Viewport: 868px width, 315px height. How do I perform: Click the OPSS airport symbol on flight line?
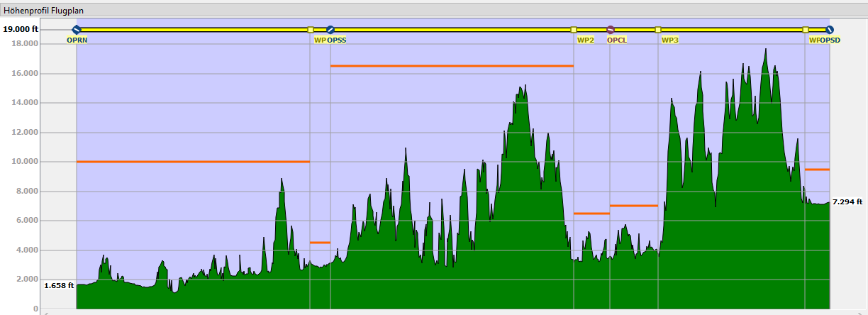click(330, 29)
